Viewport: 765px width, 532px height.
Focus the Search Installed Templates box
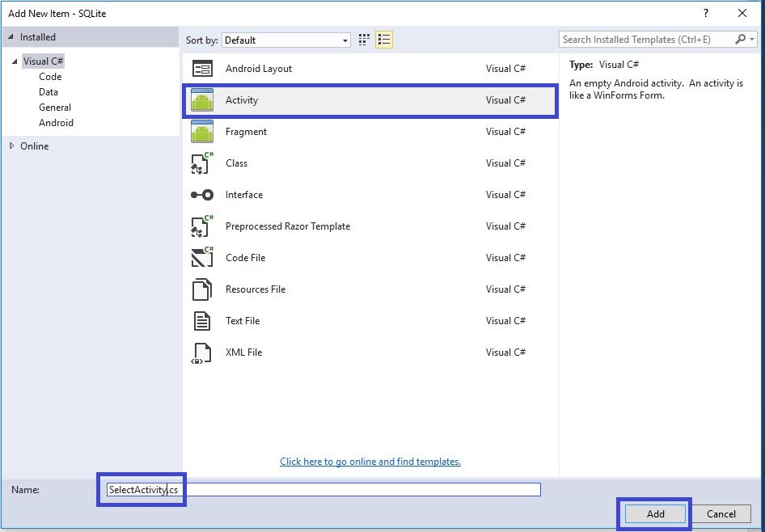[646, 40]
